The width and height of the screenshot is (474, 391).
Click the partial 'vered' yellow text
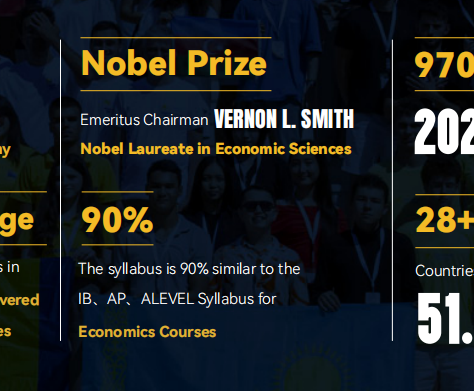[x=20, y=300]
